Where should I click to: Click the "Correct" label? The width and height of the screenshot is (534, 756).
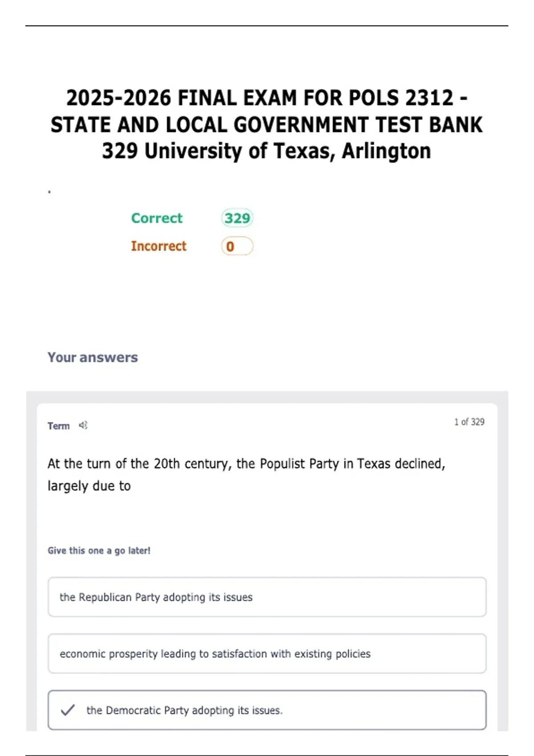pos(157,218)
